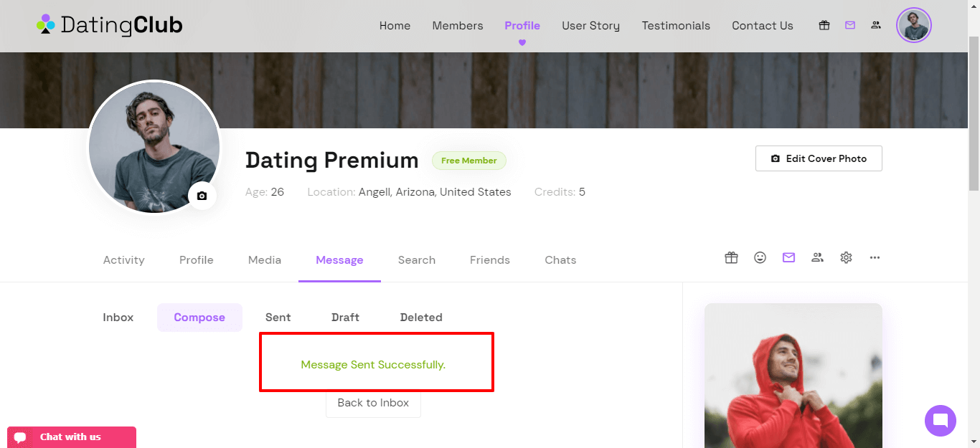Open the Chat with us widget
The image size is (980, 448).
click(x=72, y=437)
